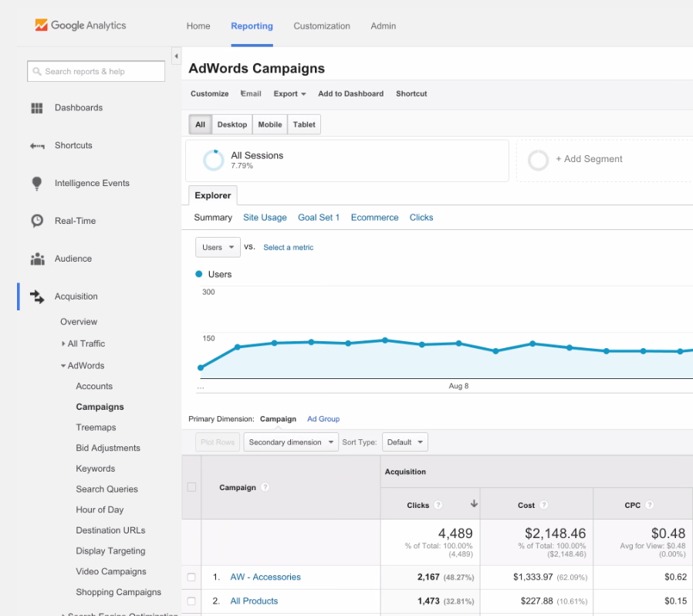The height and width of the screenshot is (616, 693).
Task: Click the Audience people icon
Action: [38, 259]
